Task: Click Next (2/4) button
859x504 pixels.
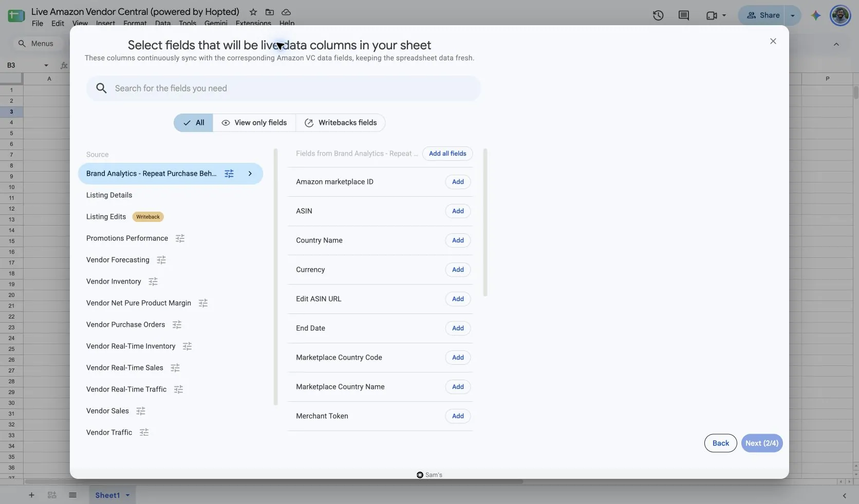Action: [762, 443]
